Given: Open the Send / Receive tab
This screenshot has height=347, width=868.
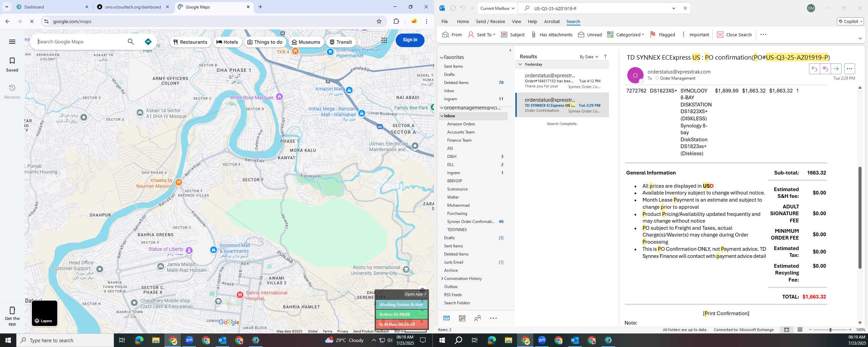Looking at the screenshot, I should point(490,21).
